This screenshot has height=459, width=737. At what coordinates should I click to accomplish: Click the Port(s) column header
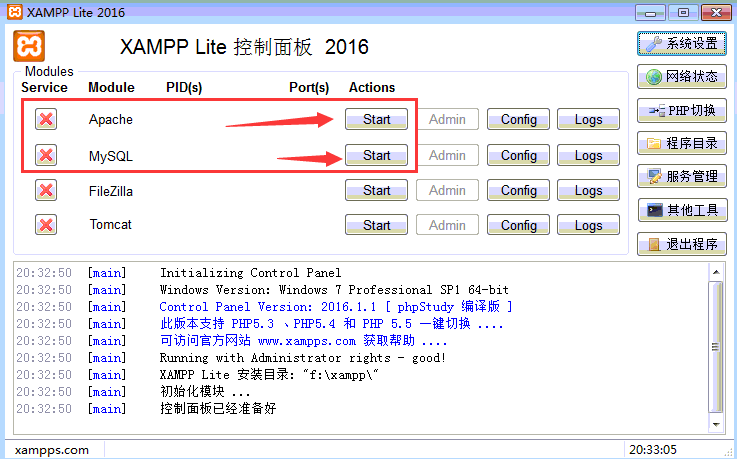click(309, 87)
